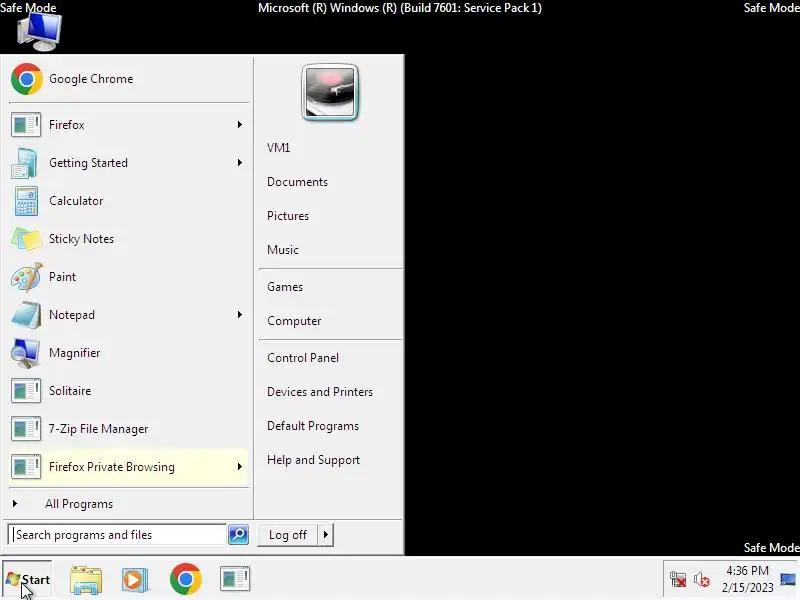Open Control Panel
800x600 pixels.
tap(303, 358)
